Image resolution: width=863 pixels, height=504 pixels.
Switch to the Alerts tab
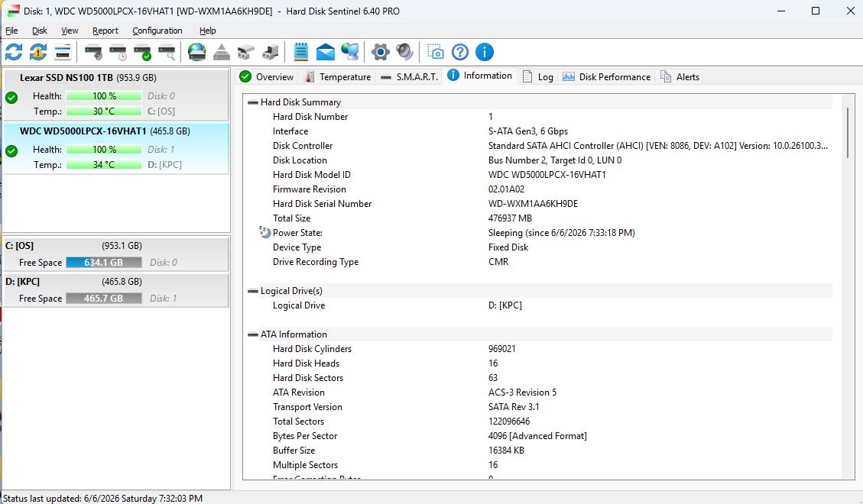[680, 77]
